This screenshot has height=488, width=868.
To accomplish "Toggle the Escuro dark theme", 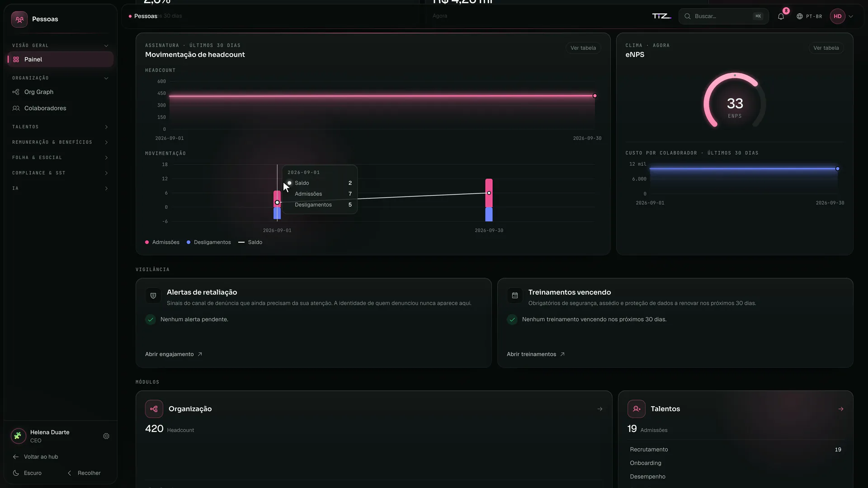I will [28, 473].
